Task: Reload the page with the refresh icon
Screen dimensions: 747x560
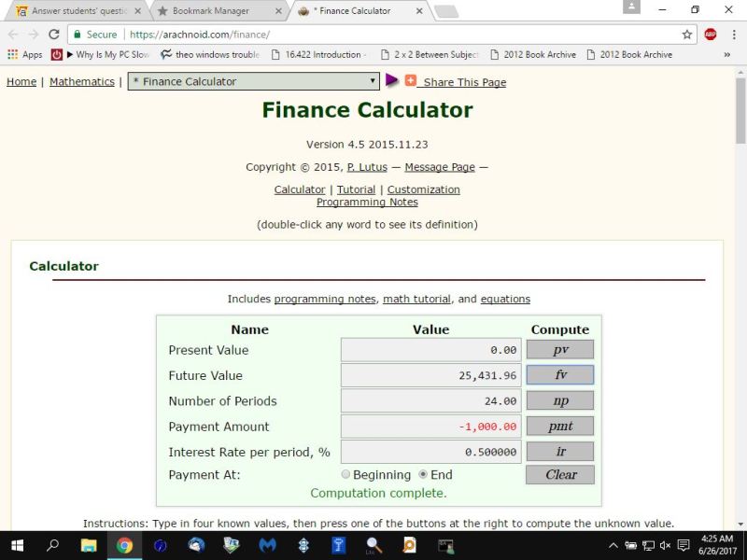Action: click(x=54, y=35)
